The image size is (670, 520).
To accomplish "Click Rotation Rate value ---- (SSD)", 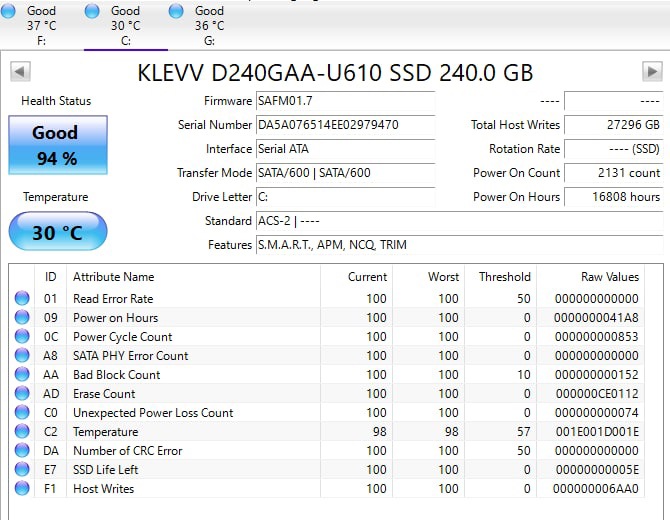I will click(614, 149).
